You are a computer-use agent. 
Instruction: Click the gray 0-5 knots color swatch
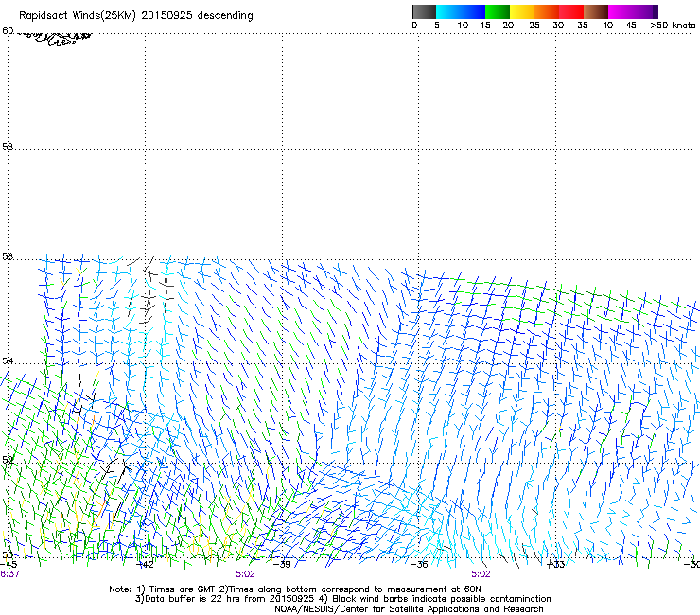424,11
